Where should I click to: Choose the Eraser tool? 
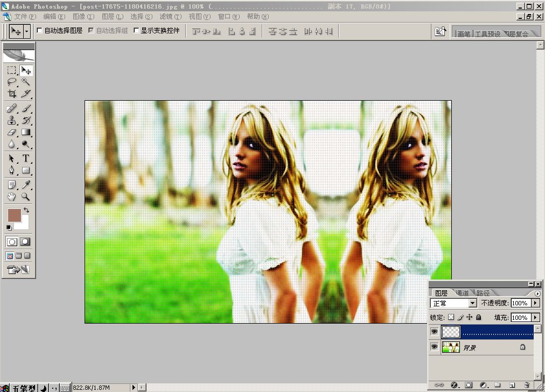[12, 132]
